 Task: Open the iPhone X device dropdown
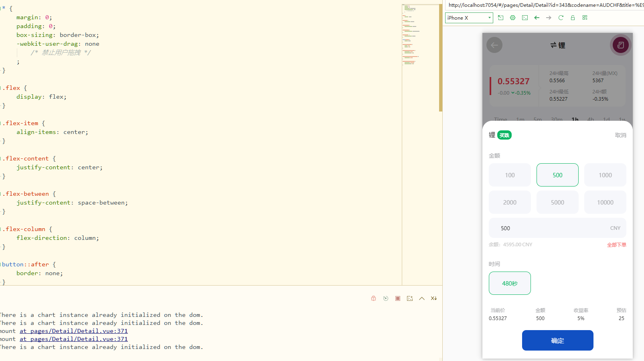coord(469,18)
